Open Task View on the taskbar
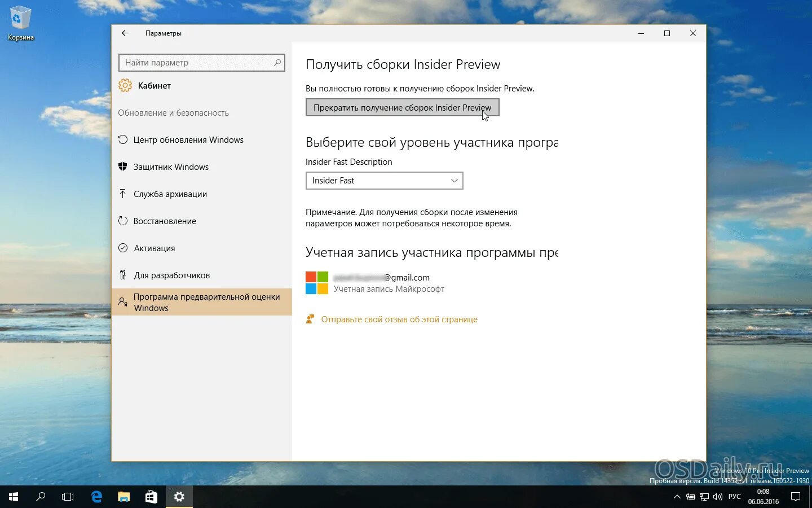 point(68,497)
